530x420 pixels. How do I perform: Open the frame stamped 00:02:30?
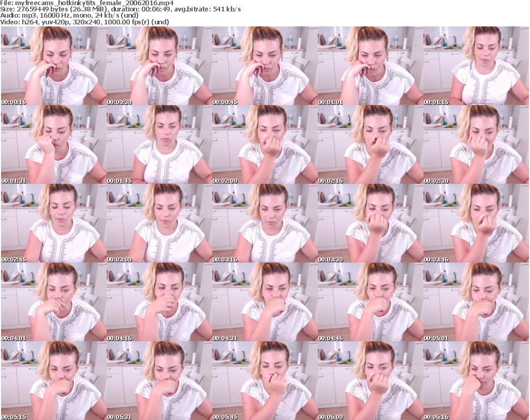pos(476,144)
